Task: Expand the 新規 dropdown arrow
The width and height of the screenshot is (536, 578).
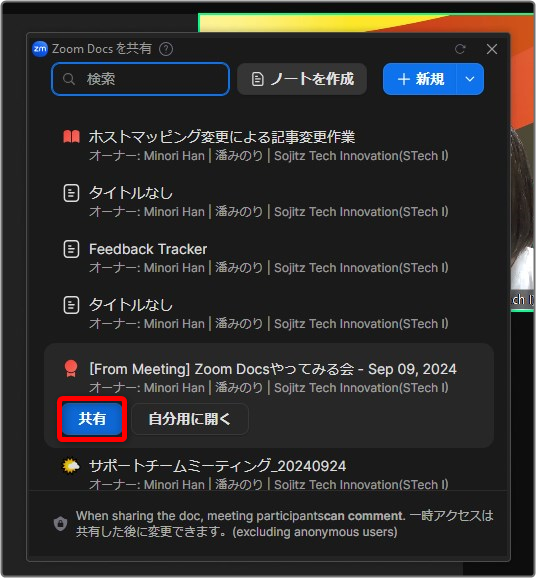Action: (470, 79)
